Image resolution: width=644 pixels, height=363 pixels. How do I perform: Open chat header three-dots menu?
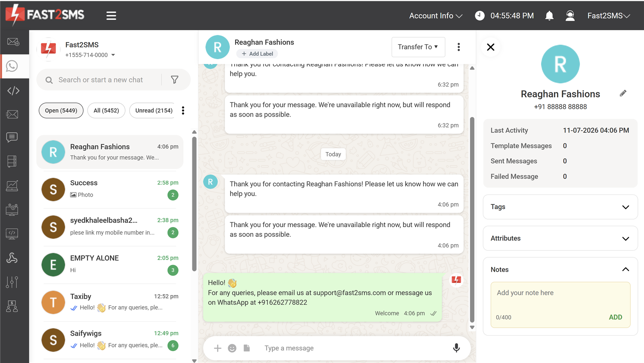458,47
